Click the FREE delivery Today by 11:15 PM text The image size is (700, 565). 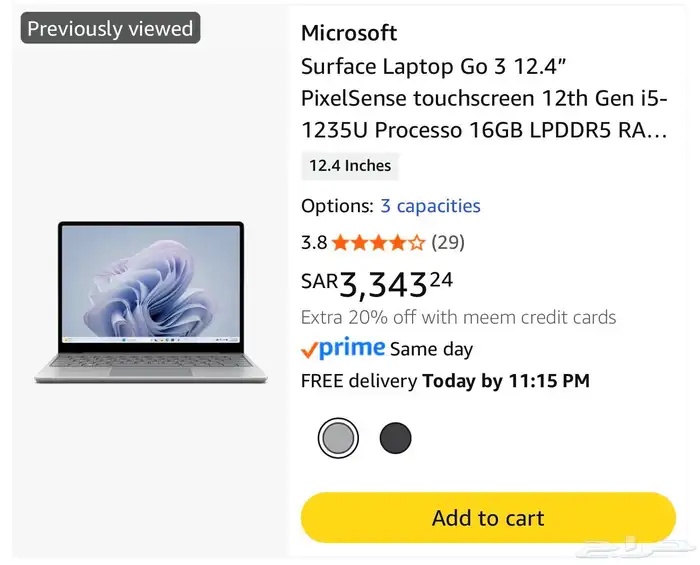coord(445,381)
